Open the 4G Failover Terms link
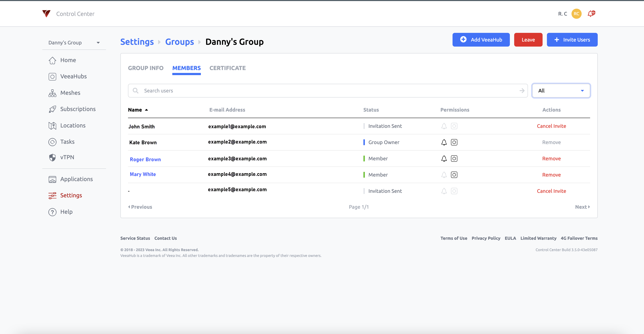This screenshot has width=644, height=334. coord(579,238)
